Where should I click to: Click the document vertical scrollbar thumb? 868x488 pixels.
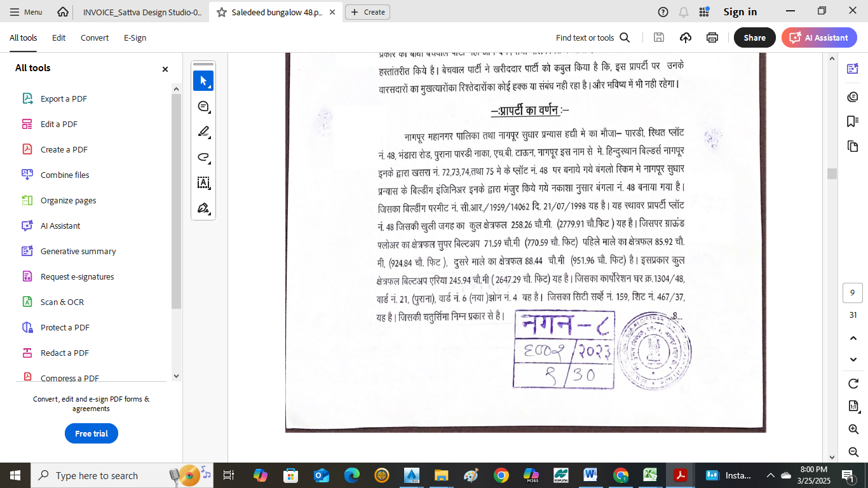coord(832,173)
